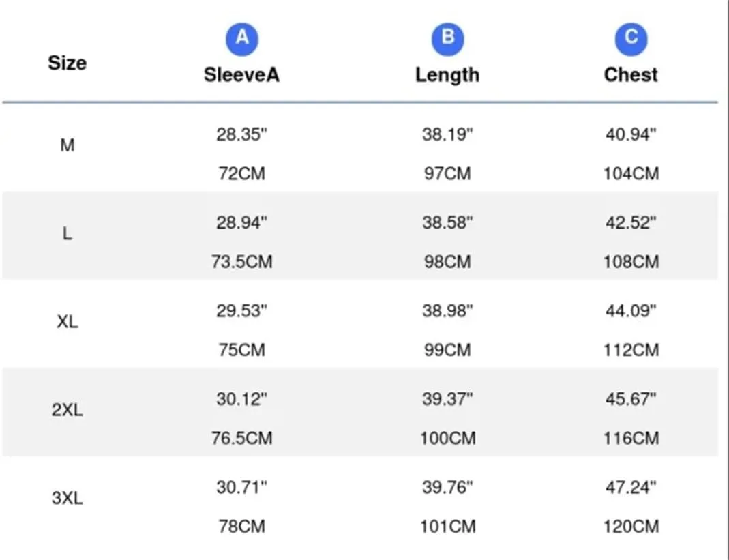Select the 3XL size row label
729x560 pixels.
68,498
